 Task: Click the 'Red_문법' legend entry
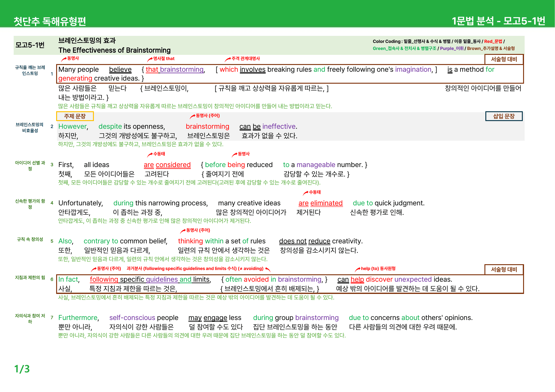pyautogui.click(x=493, y=41)
